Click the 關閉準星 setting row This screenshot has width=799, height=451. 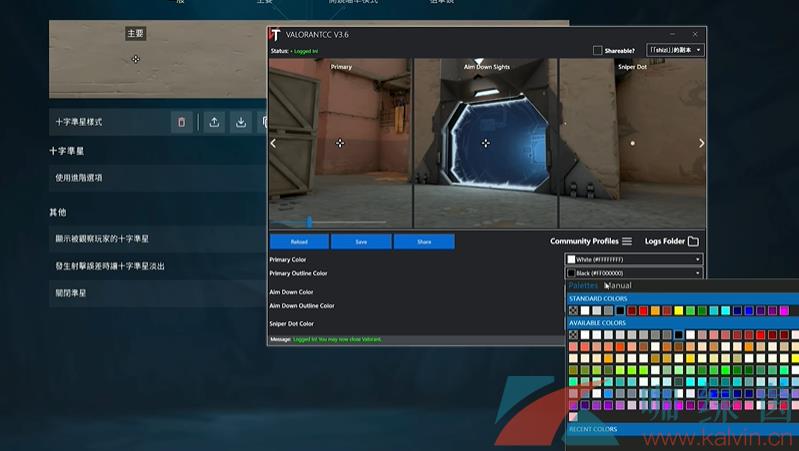coord(158,293)
